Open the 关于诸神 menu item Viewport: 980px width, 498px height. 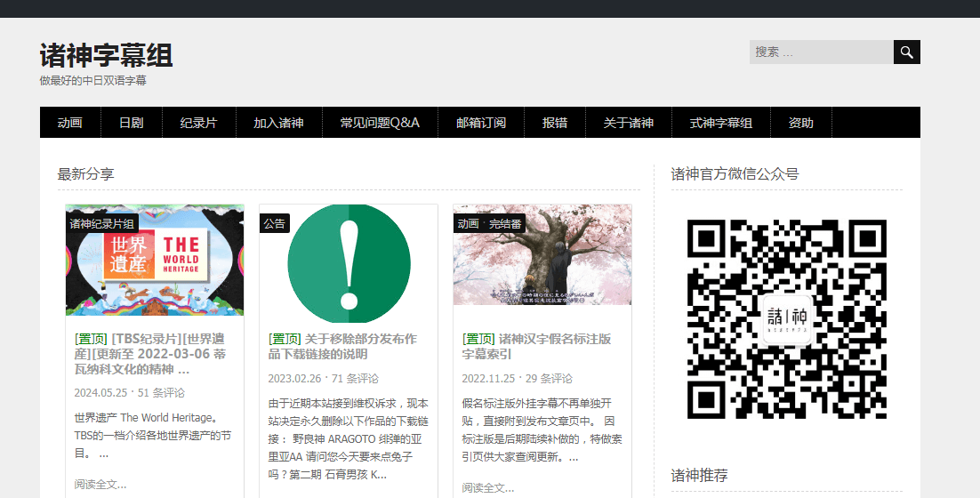coord(629,123)
